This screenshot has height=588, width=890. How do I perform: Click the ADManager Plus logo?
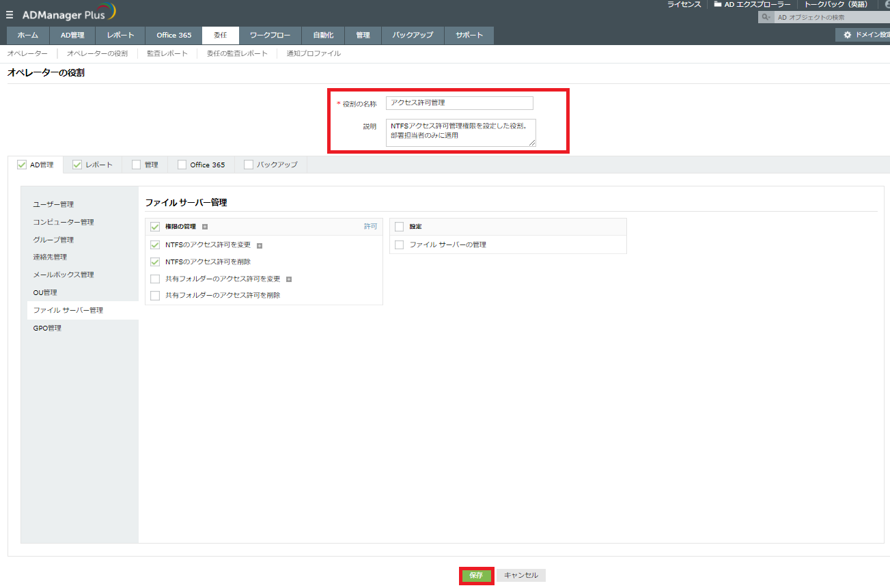click(69, 12)
